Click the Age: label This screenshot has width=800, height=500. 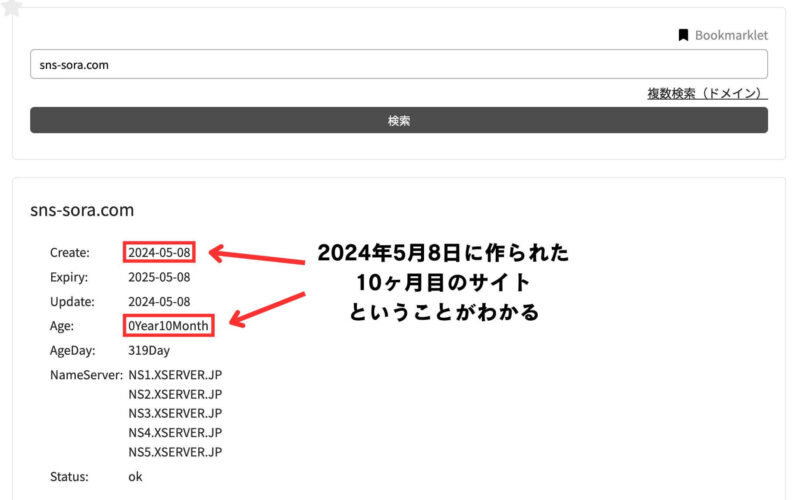[62, 326]
